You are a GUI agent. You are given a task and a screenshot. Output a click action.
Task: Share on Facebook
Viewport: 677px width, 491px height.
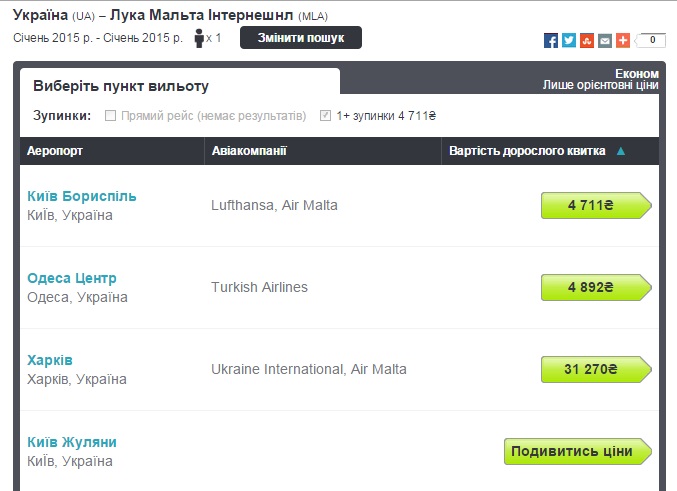[x=551, y=41]
